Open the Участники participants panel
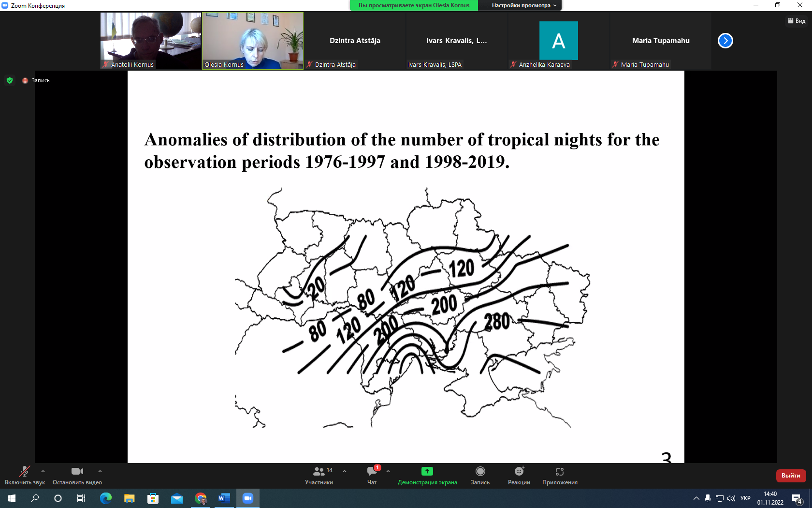The height and width of the screenshot is (508, 812). pyautogui.click(x=319, y=475)
